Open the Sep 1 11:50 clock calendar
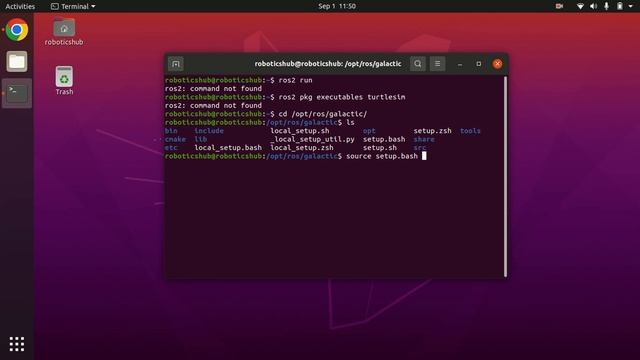This screenshot has height=360, width=640. tap(337, 6)
